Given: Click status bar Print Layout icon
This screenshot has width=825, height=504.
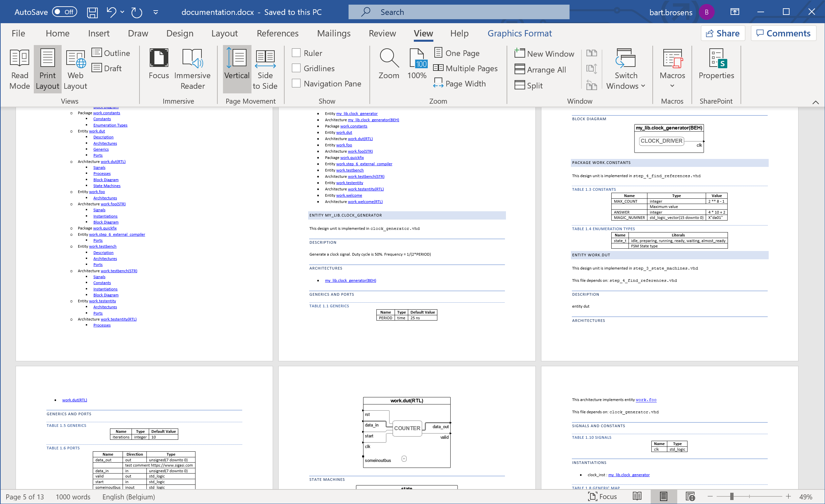Looking at the screenshot, I should pyautogui.click(x=664, y=497).
